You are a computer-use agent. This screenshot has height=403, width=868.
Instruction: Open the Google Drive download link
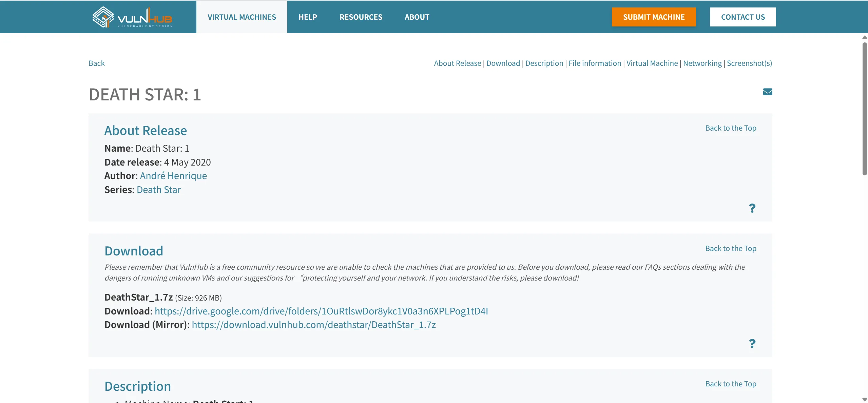(x=321, y=311)
